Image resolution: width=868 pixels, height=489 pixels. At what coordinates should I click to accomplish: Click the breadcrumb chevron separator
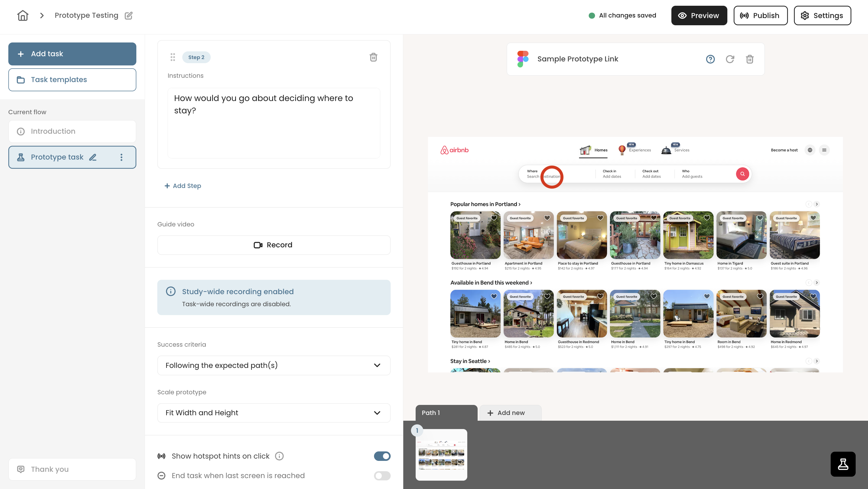(x=42, y=15)
